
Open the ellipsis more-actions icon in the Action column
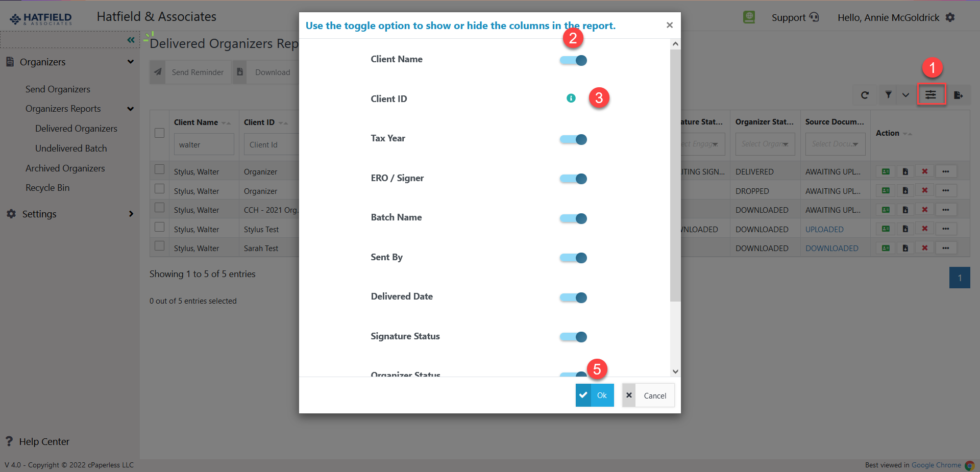(x=945, y=171)
